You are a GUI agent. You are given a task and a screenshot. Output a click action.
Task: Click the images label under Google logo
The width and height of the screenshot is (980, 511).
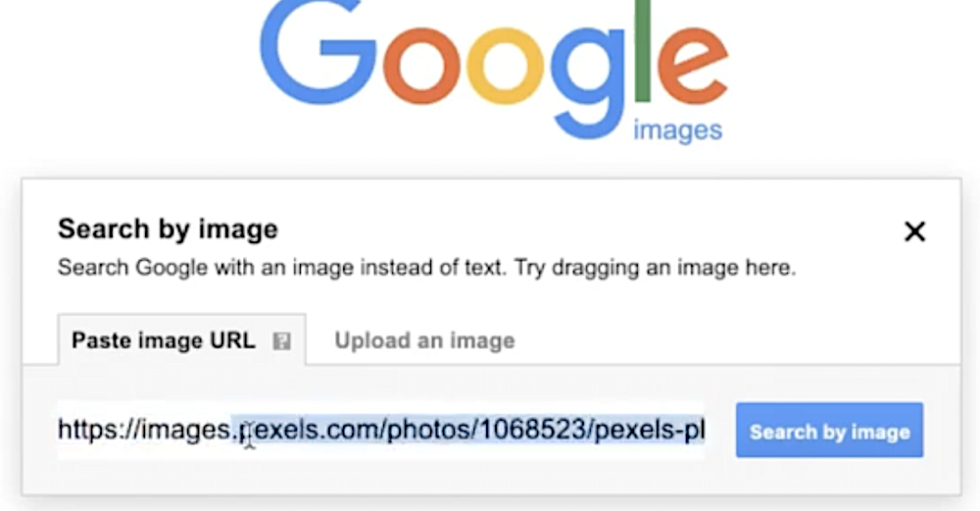tap(677, 130)
